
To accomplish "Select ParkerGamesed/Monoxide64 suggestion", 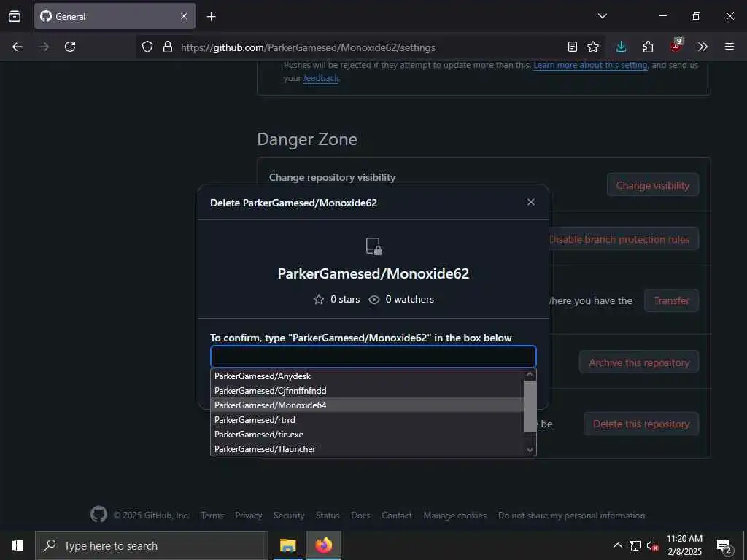I will pyautogui.click(x=367, y=405).
